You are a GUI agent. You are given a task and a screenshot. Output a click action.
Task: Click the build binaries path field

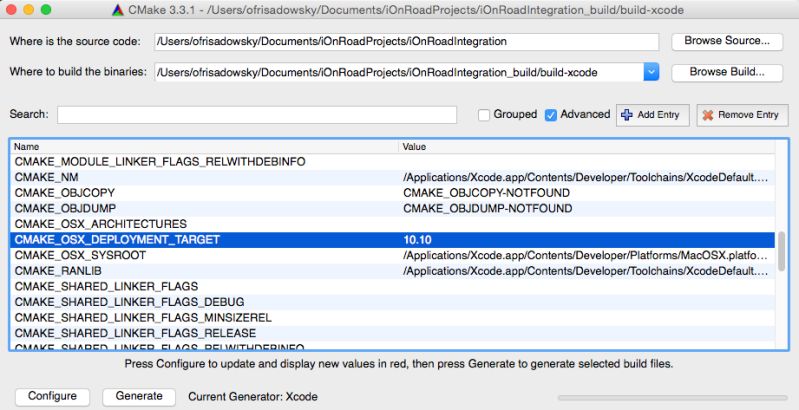(x=399, y=72)
